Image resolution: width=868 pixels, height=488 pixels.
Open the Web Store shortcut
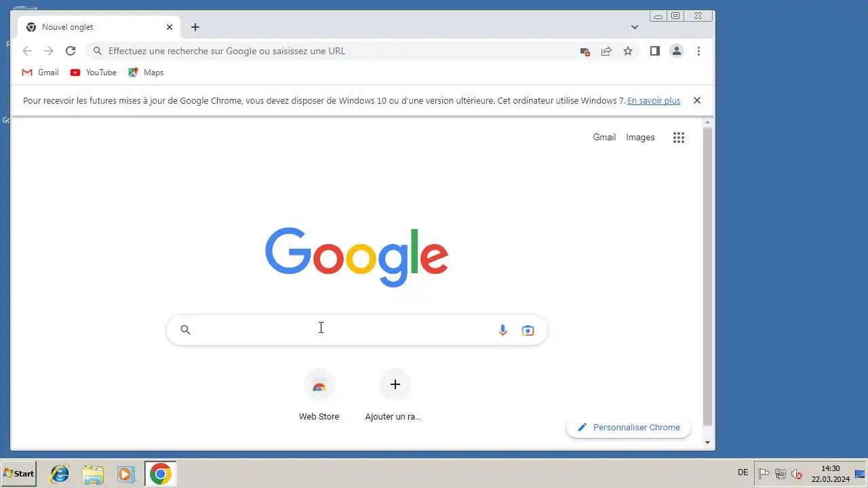click(x=319, y=394)
